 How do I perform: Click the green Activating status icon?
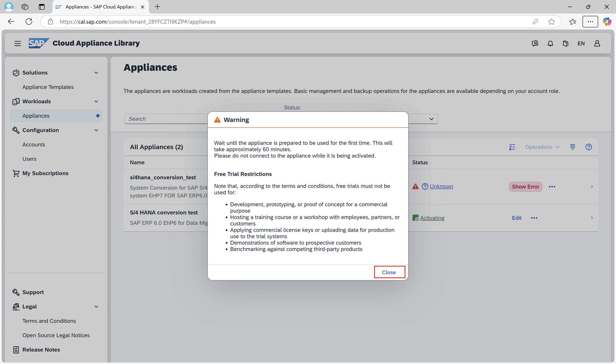[x=415, y=218]
